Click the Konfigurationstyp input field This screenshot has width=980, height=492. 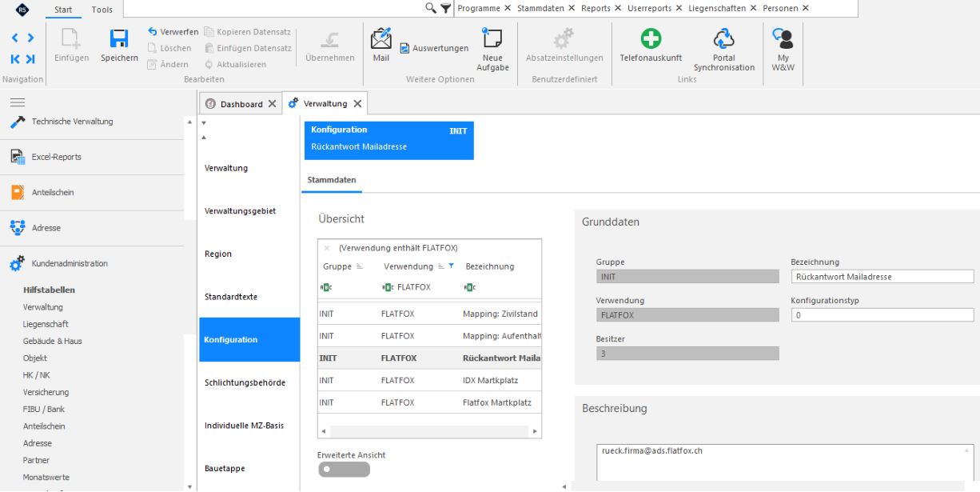(x=882, y=315)
